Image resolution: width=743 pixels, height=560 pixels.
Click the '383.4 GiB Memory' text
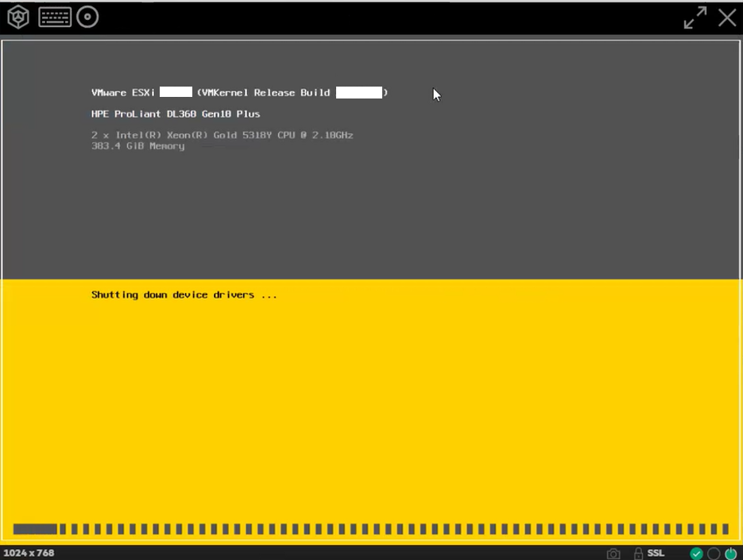point(138,146)
